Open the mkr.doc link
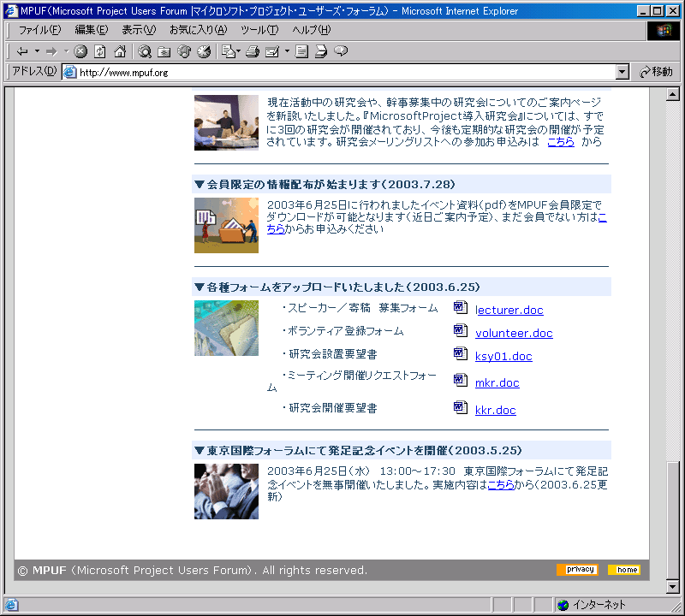The image size is (685, 616). pos(497,383)
